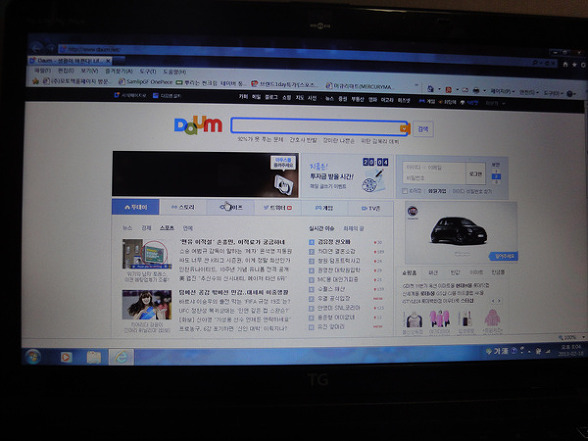Viewport: 588px width, 441px height.
Task: Click the mouse-hover video ad banner
Action: 206,174
